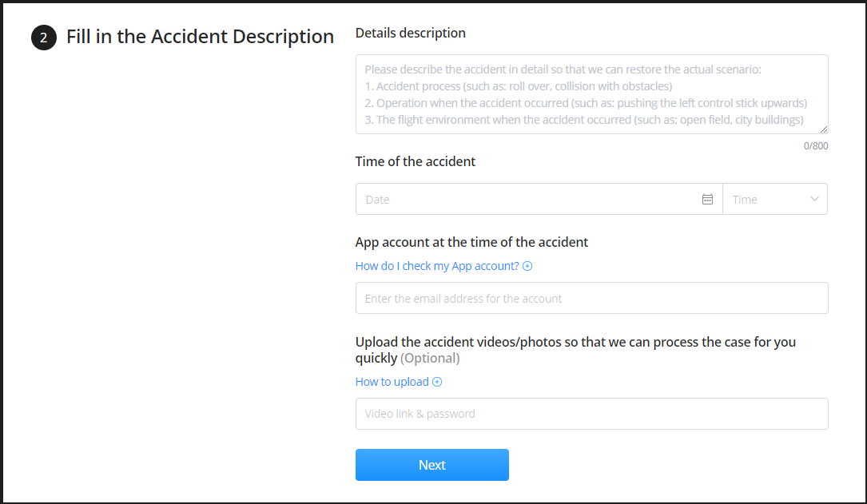
Task: Click the plus icon next to How to upload
Action: coord(437,382)
